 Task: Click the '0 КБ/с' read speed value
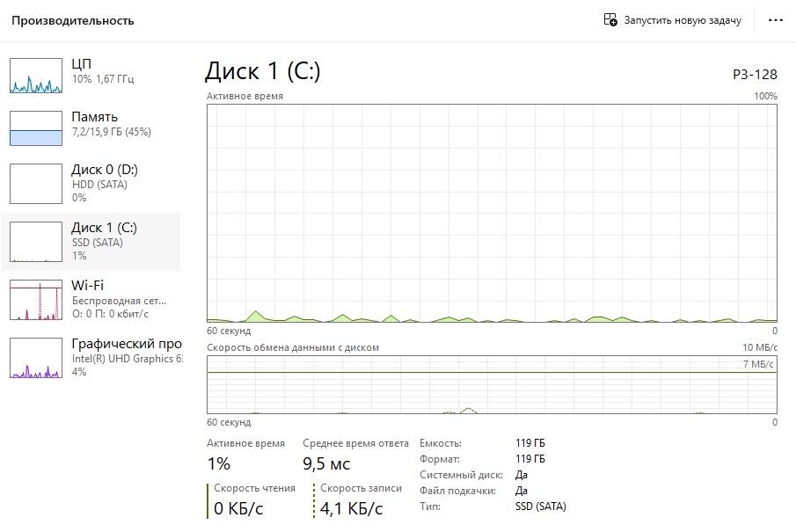click(238, 508)
